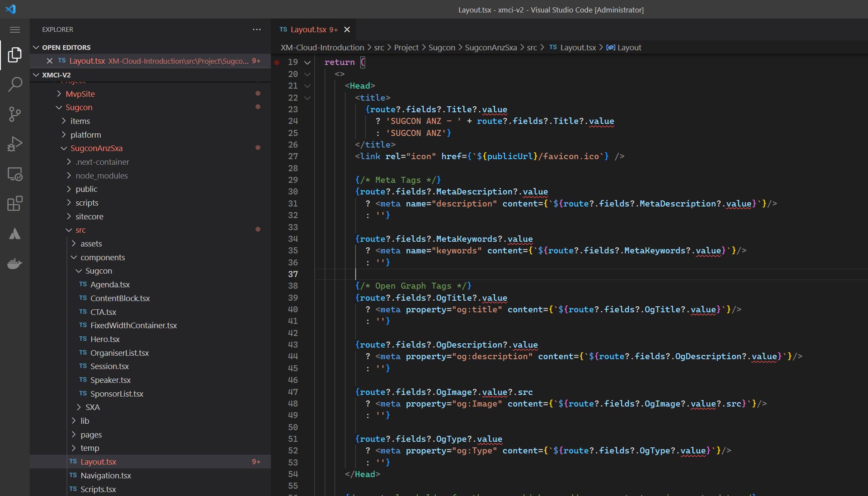Viewport: 868px width, 496px height.
Task: Collapse the src folder in tree
Action: pyautogui.click(x=69, y=230)
